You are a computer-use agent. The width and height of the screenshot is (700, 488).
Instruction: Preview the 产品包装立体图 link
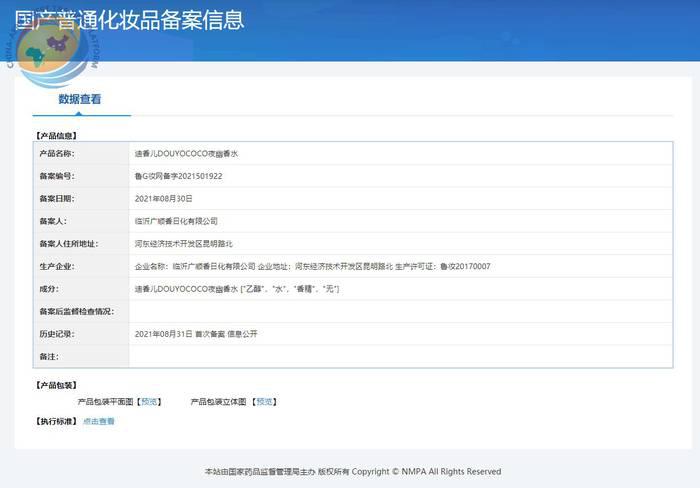264,402
